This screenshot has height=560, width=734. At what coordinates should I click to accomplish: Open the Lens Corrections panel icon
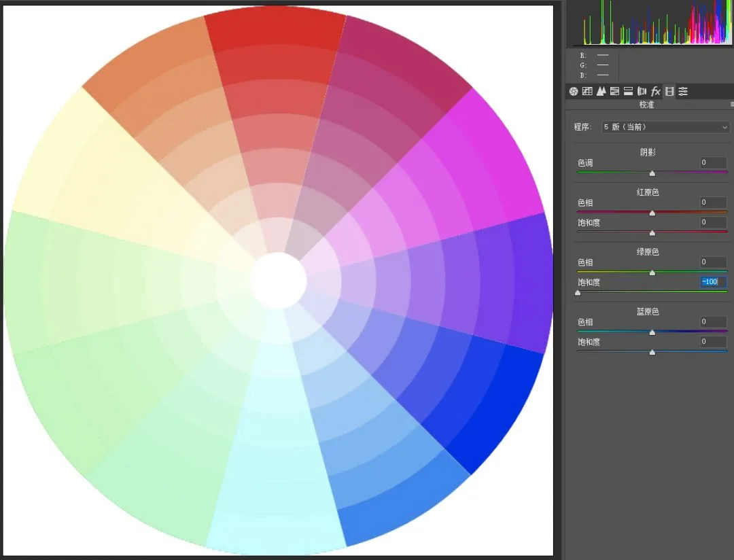[x=642, y=91]
